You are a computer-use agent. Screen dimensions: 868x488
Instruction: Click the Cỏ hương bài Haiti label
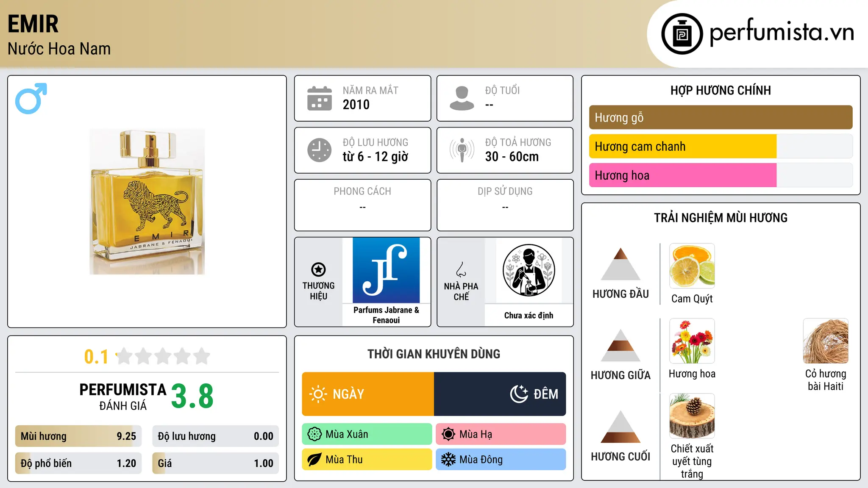(x=826, y=380)
